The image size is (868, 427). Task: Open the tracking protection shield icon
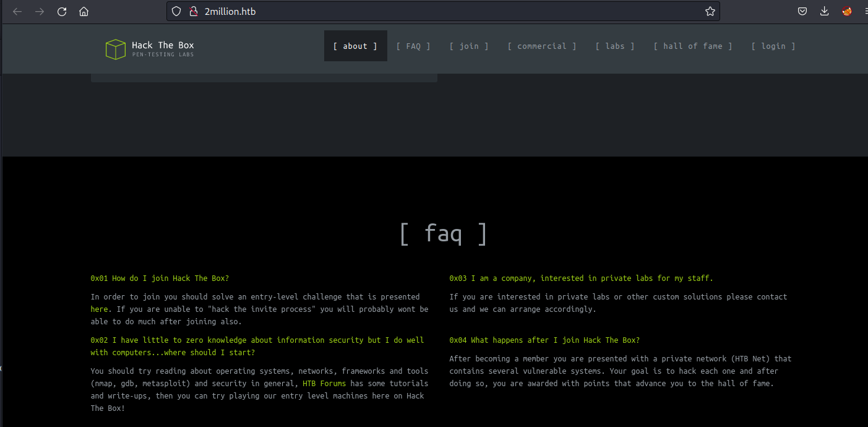177,11
